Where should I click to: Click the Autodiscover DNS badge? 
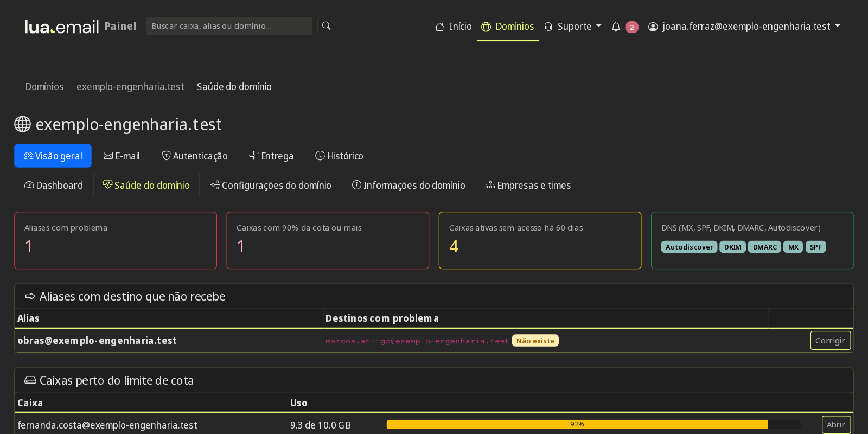(689, 247)
